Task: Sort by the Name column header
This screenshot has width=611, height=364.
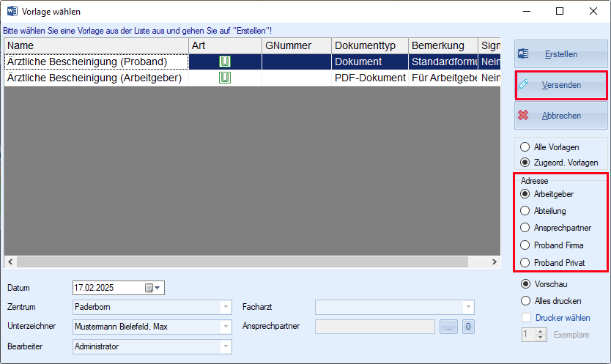Action: click(x=96, y=45)
